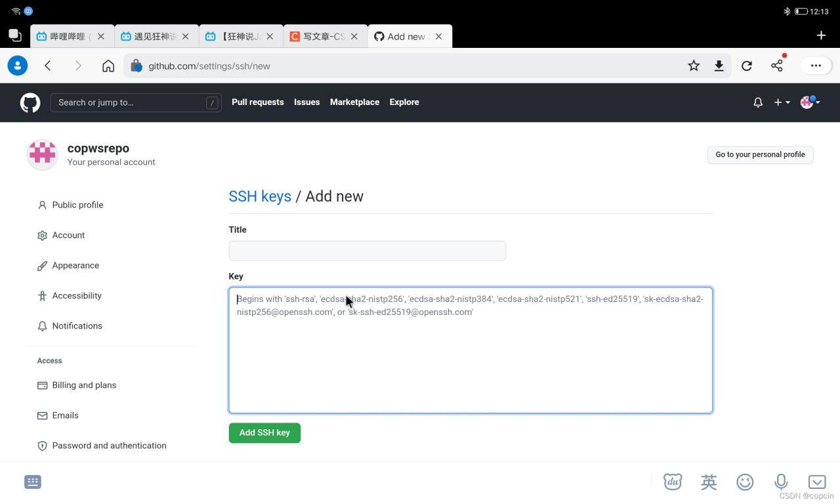Open the browser three-dot more menu
The width and height of the screenshot is (840, 504).
click(x=816, y=66)
